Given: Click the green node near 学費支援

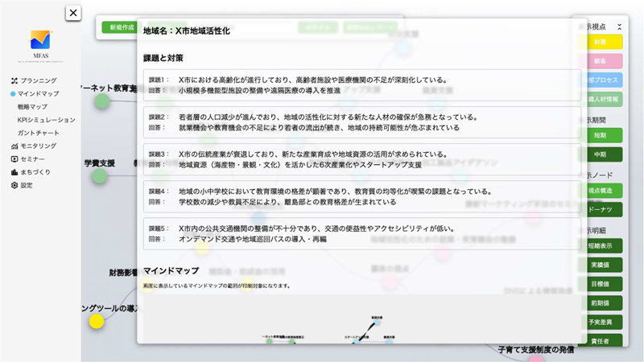Looking at the screenshot, I should point(99,176).
